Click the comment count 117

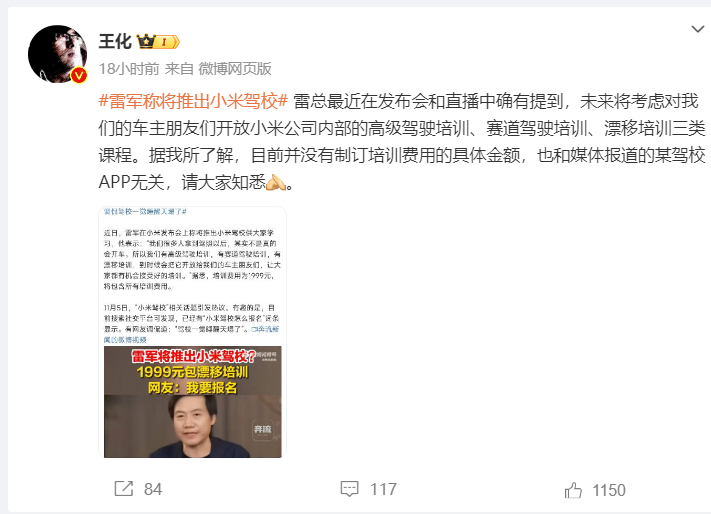tap(383, 489)
